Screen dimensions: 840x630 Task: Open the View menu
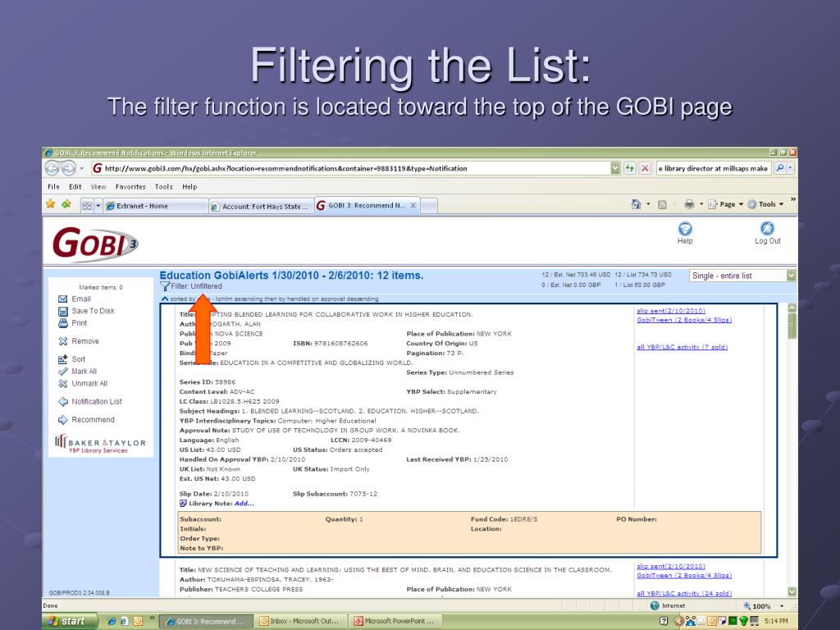[x=98, y=187]
